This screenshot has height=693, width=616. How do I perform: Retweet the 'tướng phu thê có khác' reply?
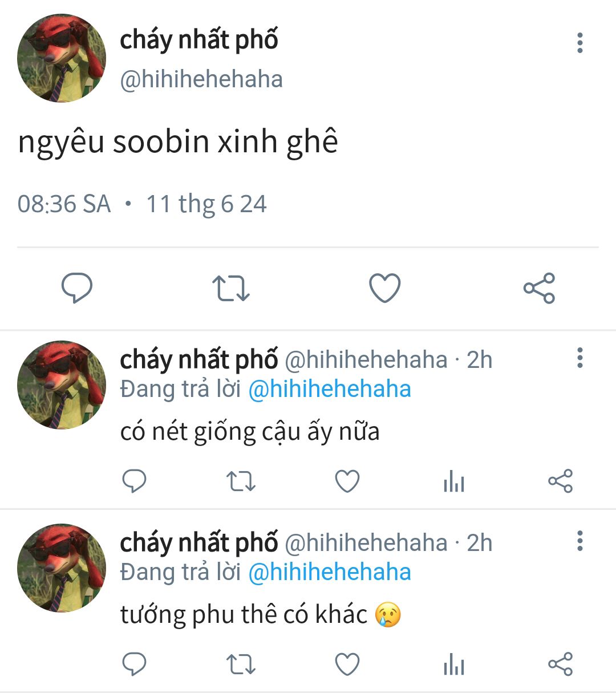tap(241, 664)
